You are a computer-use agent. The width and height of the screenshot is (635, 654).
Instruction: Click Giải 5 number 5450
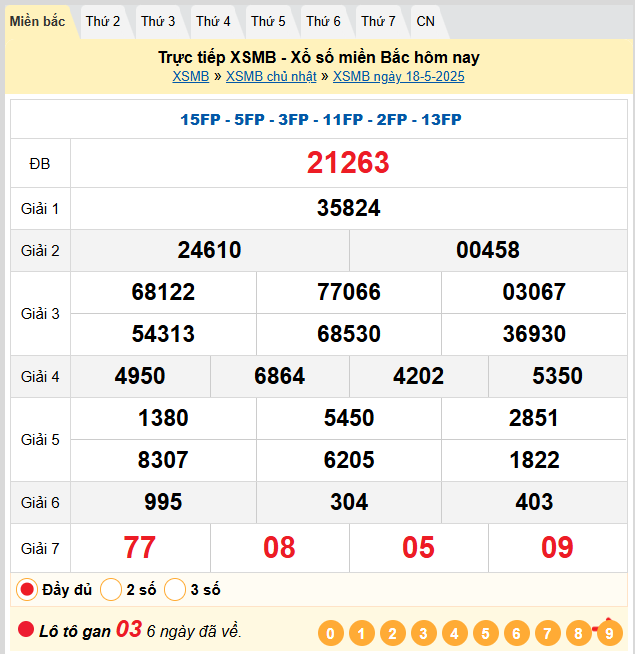(349, 418)
